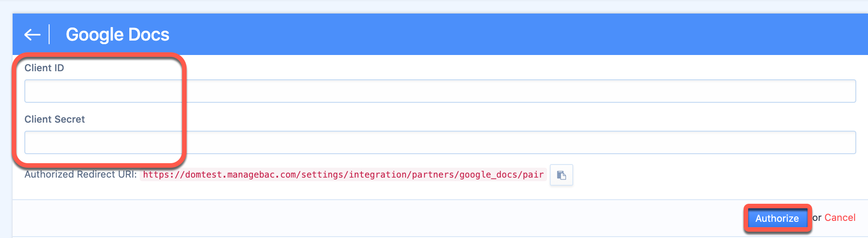Click the Google Docs page title
This screenshot has height=238, width=868.
(118, 35)
